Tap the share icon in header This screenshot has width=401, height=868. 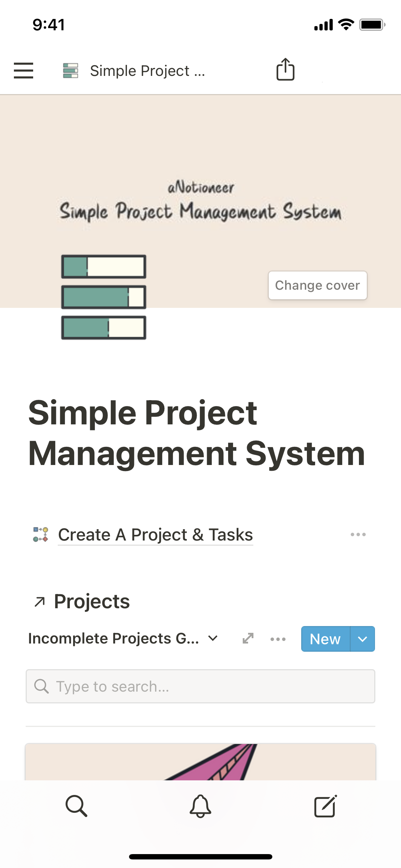tap(285, 69)
